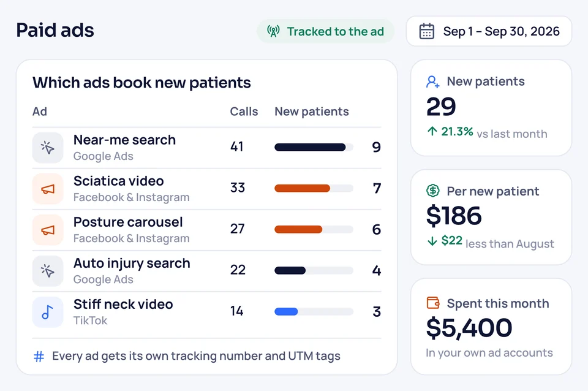This screenshot has height=391, width=588.
Task: Select the Stiff neck video ad name
Action: 123,305
